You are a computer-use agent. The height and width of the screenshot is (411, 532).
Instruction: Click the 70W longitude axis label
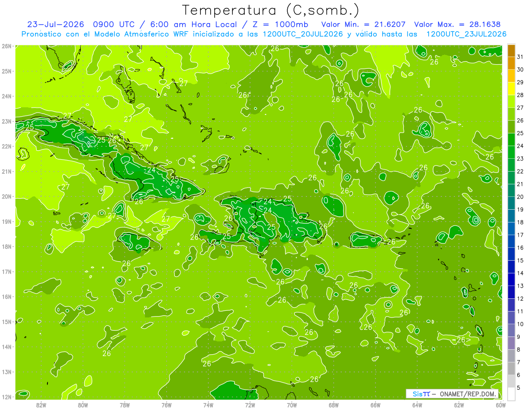292,405
